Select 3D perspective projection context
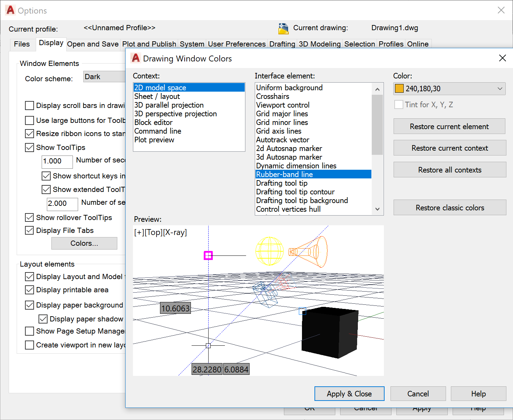The image size is (513, 420). click(189, 114)
